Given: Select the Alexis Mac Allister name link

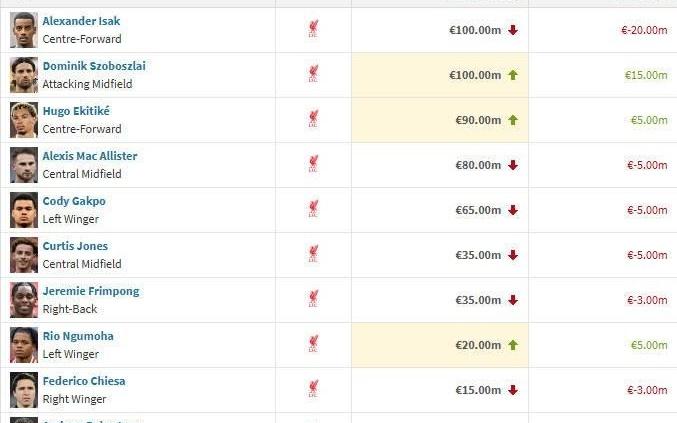Looking at the screenshot, I should coord(90,156).
